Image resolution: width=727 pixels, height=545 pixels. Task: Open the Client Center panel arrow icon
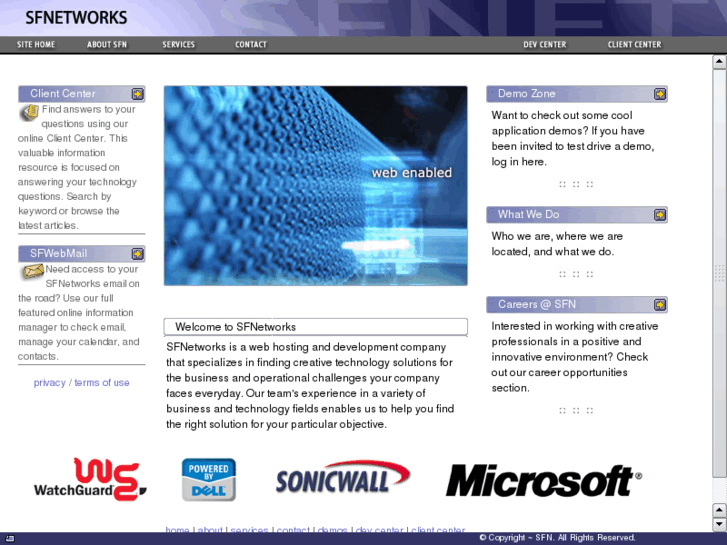137,94
